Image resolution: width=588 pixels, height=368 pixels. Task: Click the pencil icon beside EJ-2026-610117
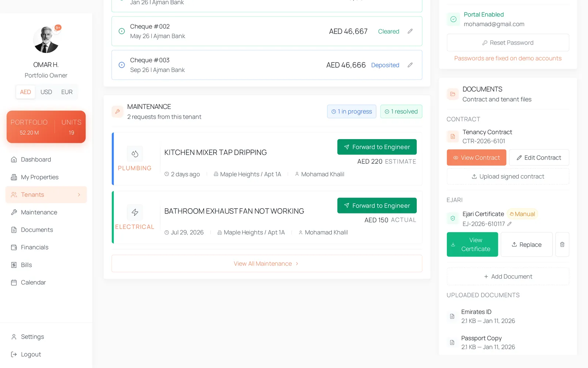509,224
